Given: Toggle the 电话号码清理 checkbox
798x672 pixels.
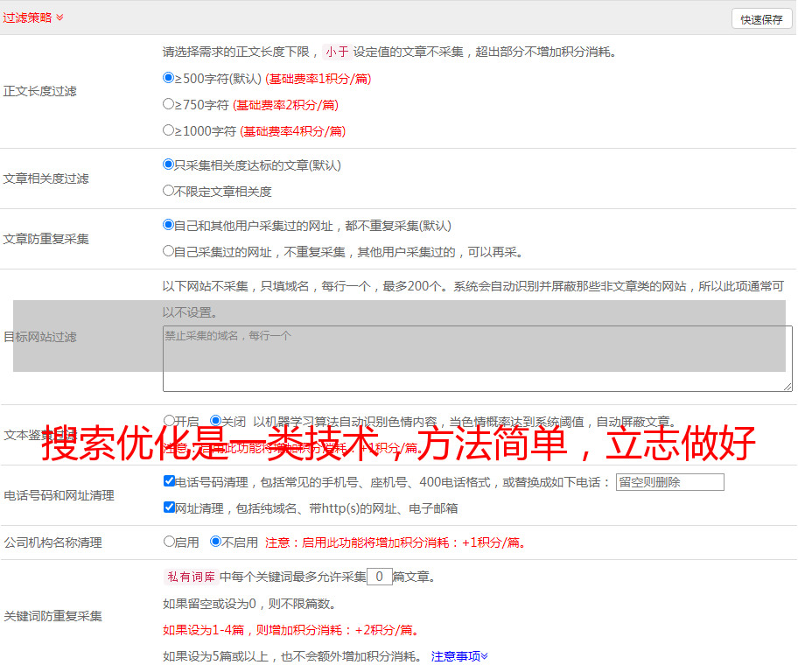Looking at the screenshot, I should click(169, 481).
